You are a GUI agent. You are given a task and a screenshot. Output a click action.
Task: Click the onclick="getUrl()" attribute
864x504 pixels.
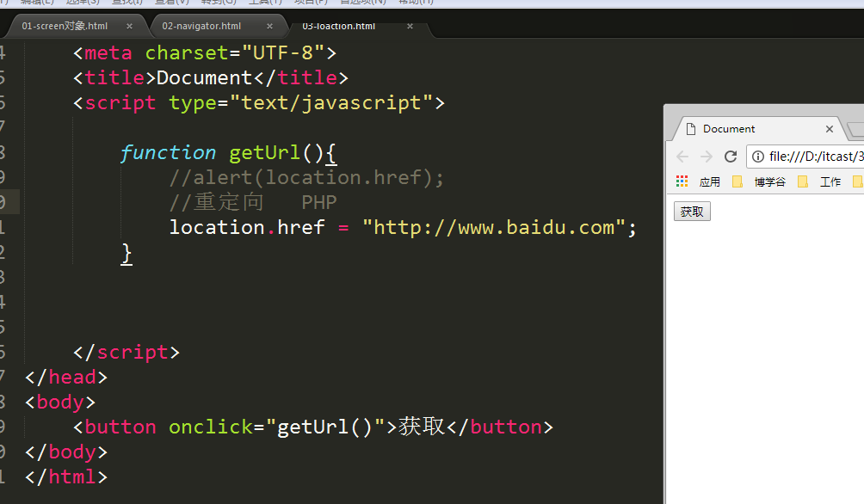coord(277,427)
